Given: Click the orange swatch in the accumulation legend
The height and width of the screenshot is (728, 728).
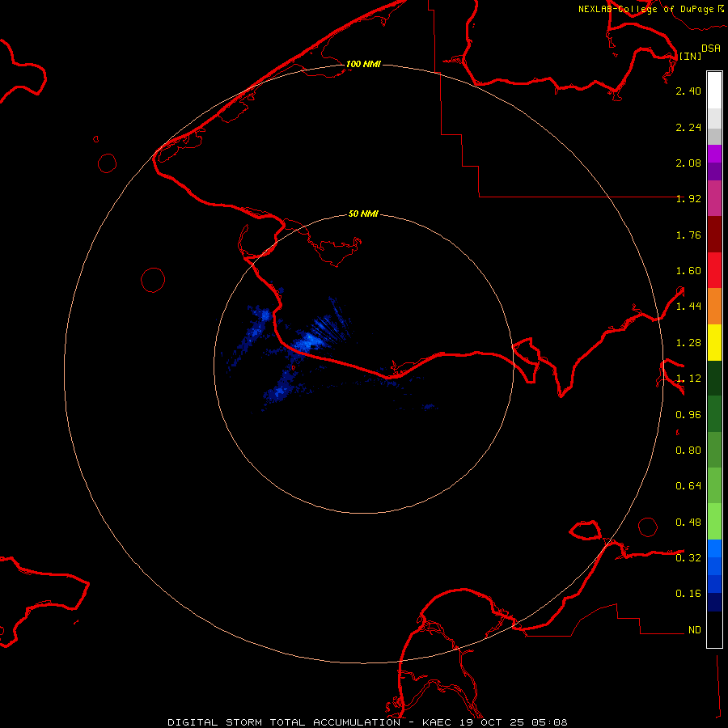Looking at the screenshot, I should (714, 306).
